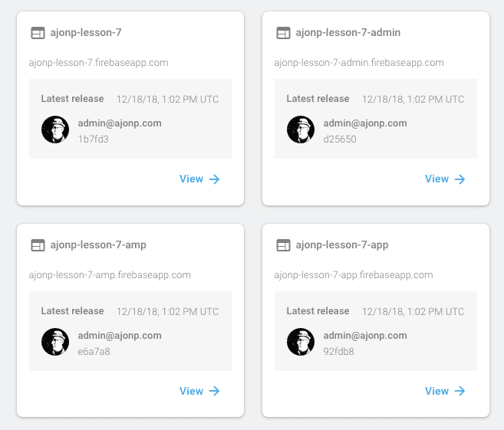The image size is (504, 430).
Task: Click the arrow icon in ajonp-lesson-7-app card
Action: click(460, 391)
